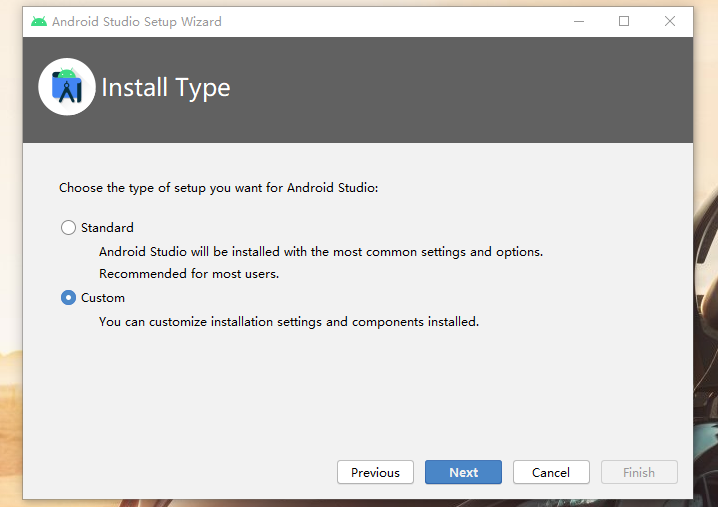Click 'Choose the type of setup' prompt text
The height and width of the screenshot is (507, 718).
point(218,188)
